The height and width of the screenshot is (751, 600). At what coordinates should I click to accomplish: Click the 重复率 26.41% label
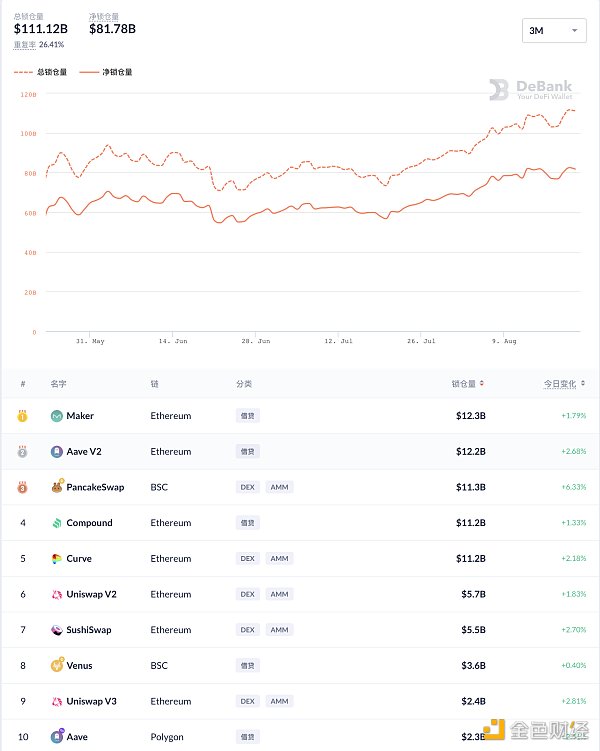(x=39, y=45)
